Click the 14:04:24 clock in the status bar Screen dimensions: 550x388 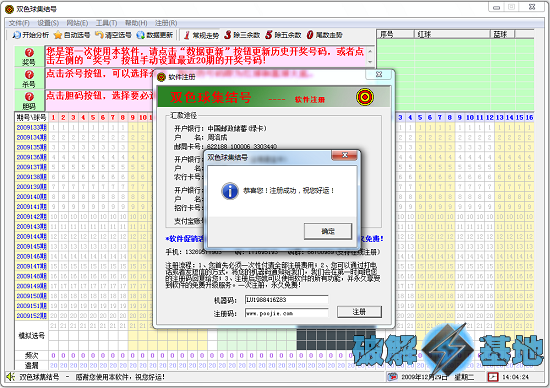515,377
